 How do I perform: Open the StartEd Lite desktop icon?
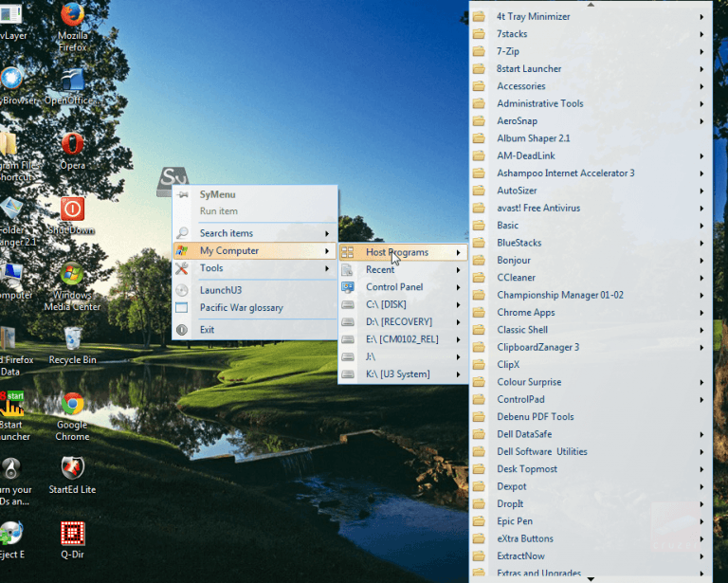72,469
